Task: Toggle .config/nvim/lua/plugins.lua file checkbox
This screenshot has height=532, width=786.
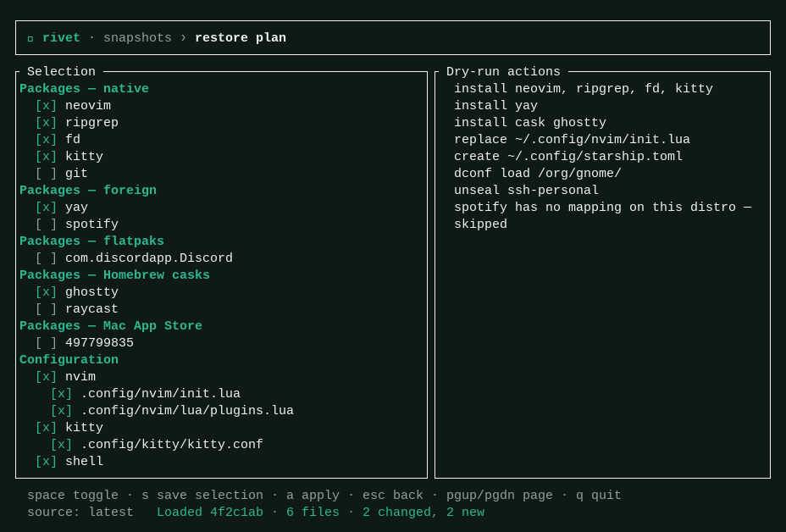Action: point(61,411)
